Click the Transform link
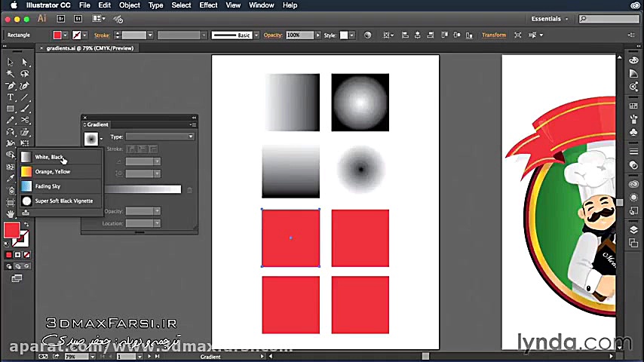Image resolution: width=644 pixels, height=362 pixels. pyautogui.click(x=494, y=35)
